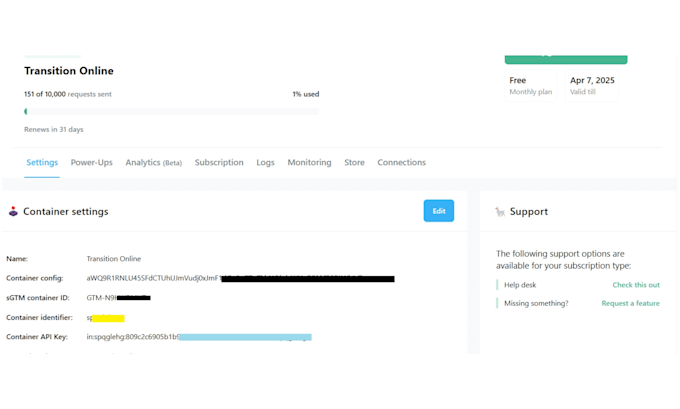Click the Container identifier label
The image size is (680, 409).
click(39, 317)
